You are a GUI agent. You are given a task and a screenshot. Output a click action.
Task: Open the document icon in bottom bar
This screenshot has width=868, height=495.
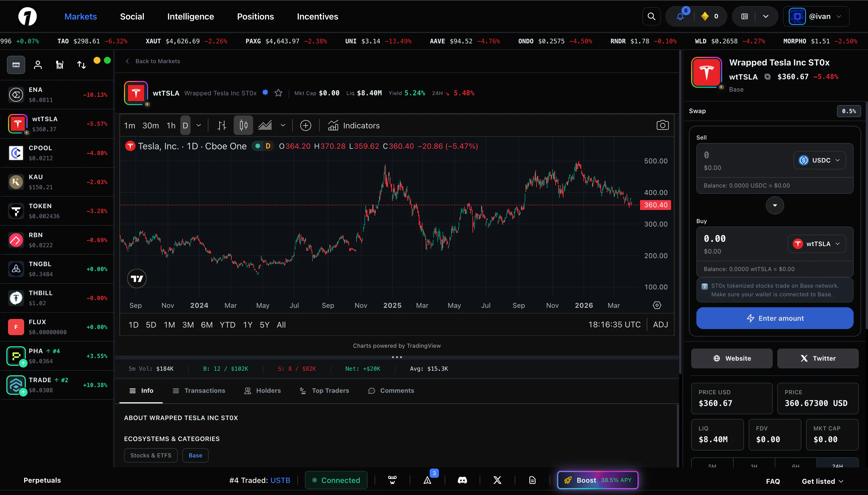point(532,480)
